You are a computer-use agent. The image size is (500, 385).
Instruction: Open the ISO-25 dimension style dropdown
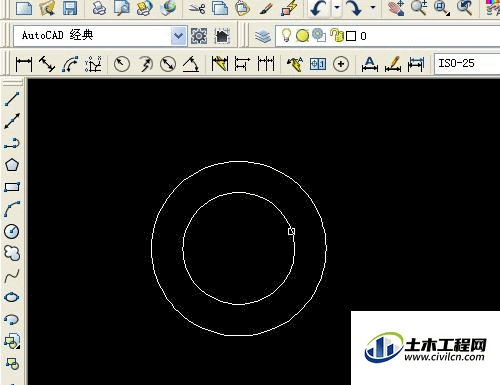(x=467, y=63)
